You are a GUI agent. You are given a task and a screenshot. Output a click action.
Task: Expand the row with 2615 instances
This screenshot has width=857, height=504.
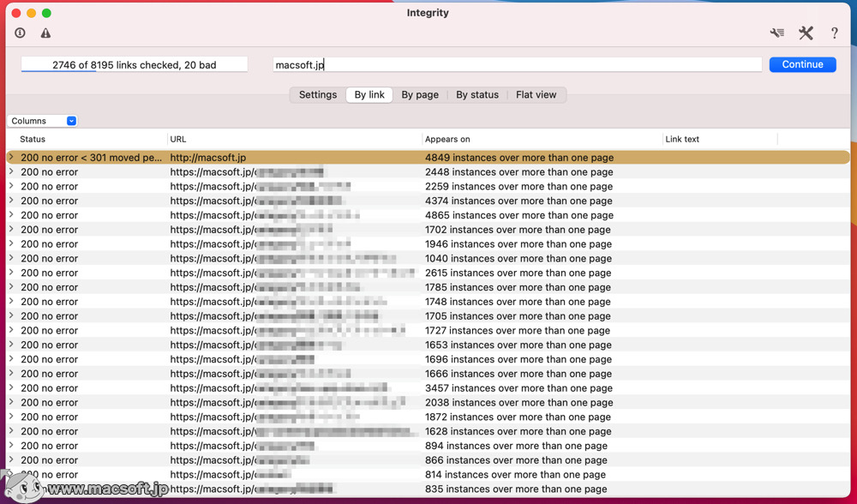[11, 273]
